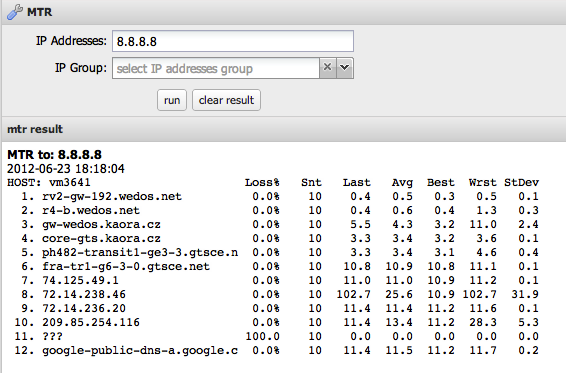Click the clear result button
The width and height of the screenshot is (566, 373).
point(226,100)
